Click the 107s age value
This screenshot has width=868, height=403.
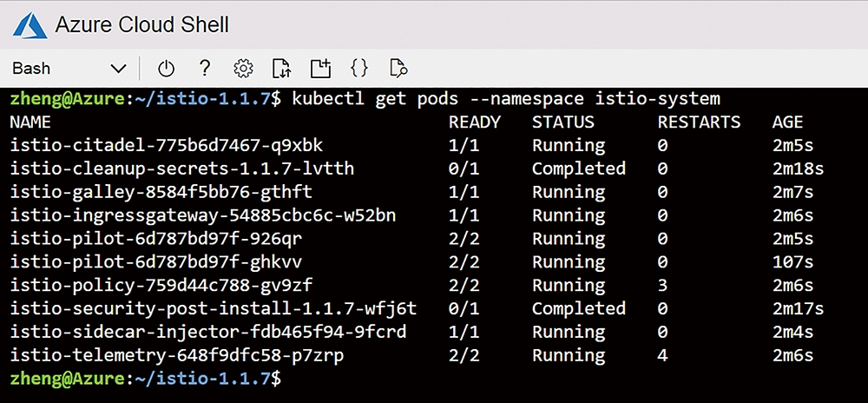[792, 261]
